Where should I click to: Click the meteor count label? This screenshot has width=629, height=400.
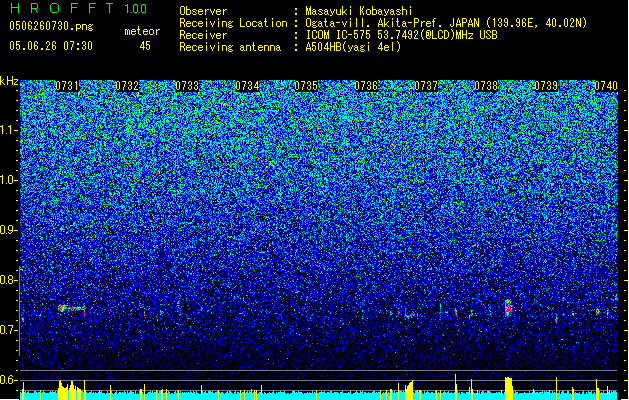[x=142, y=31]
